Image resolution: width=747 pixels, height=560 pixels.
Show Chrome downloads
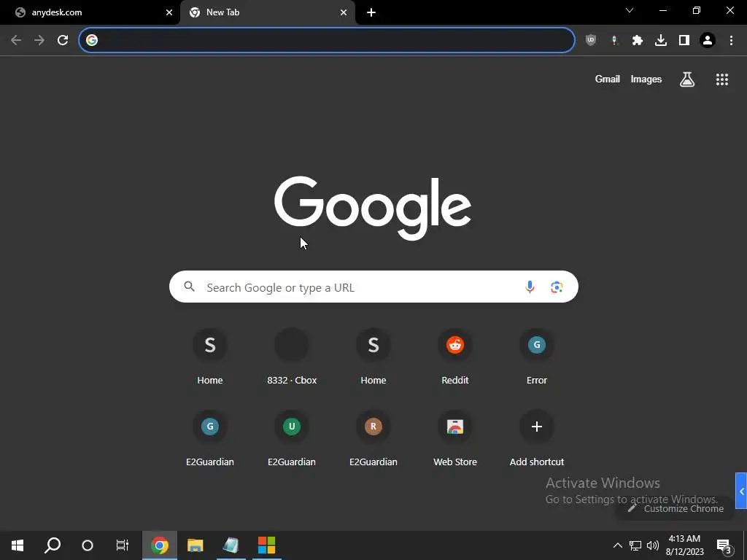click(661, 40)
